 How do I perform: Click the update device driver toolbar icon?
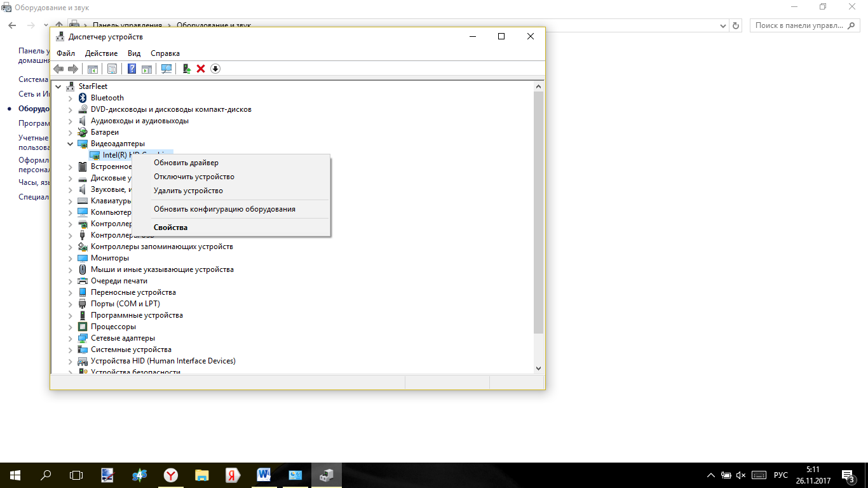click(x=186, y=69)
